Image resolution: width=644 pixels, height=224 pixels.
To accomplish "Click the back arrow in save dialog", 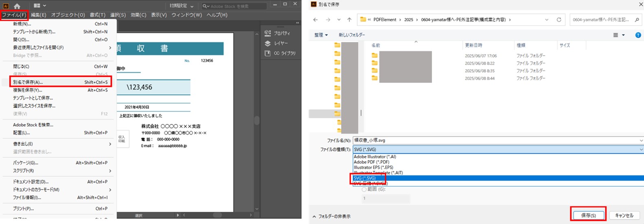I will pos(315,20).
